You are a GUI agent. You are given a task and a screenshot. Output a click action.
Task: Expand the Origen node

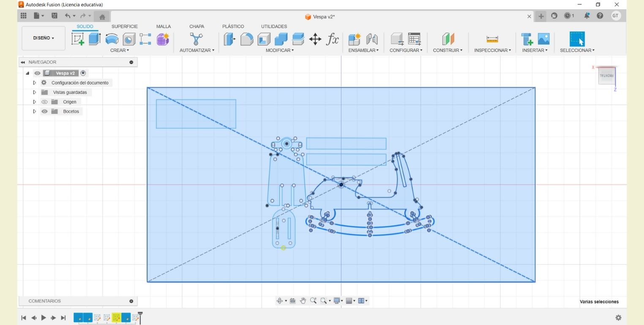pos(35,102)
